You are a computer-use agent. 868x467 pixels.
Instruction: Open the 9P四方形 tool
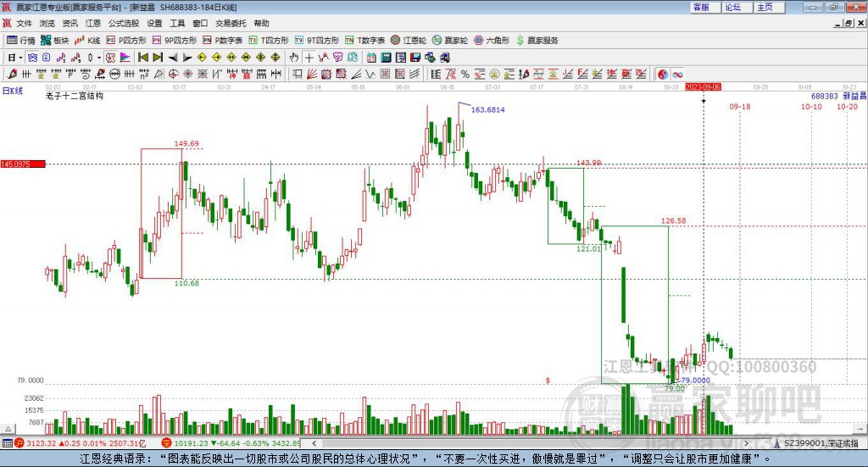[175, 41]
